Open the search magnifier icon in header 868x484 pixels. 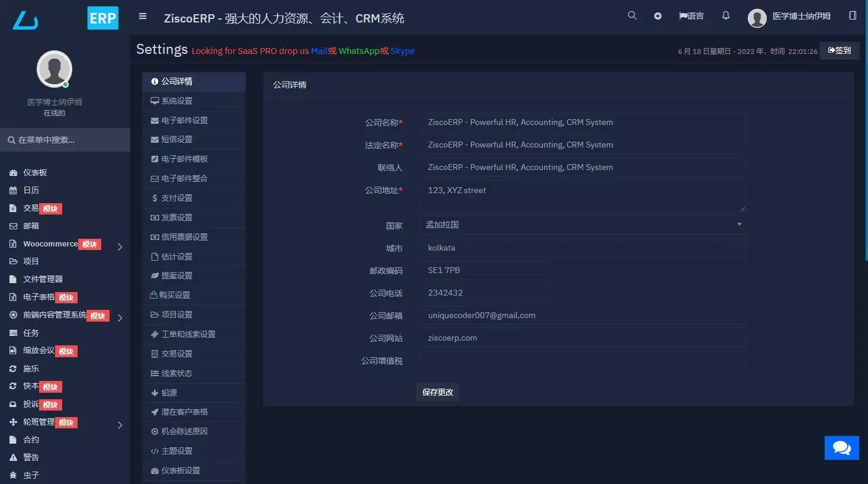632,15
